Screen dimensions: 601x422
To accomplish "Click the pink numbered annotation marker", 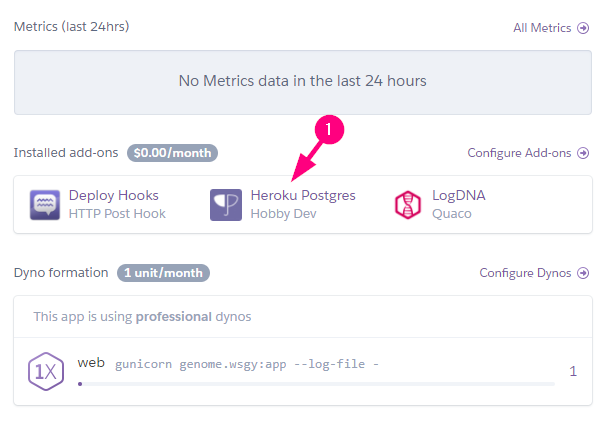I will (x=331, y=129).
